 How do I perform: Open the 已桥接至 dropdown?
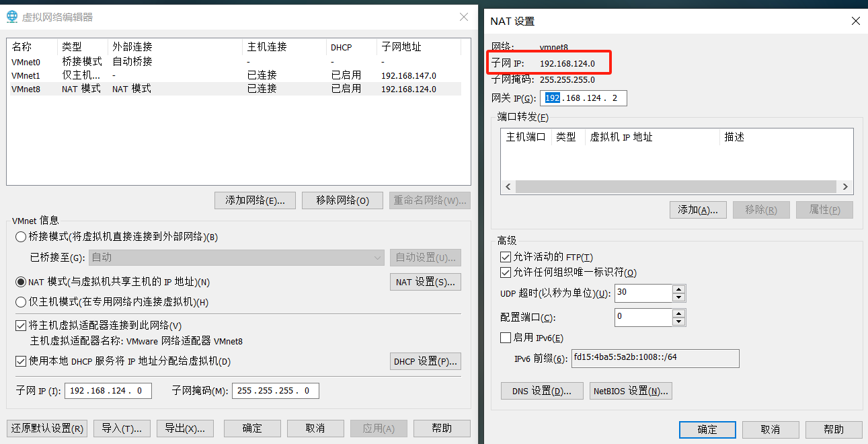point(237,258)
